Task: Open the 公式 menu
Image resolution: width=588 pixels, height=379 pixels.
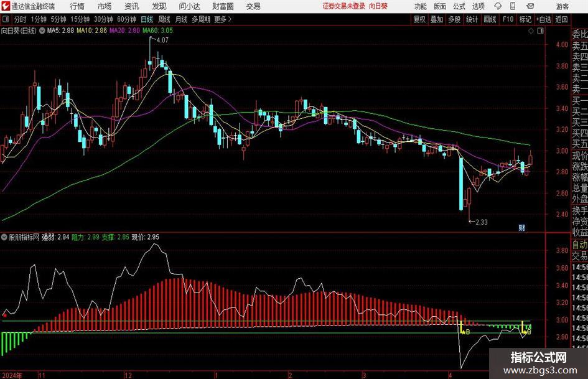Action: [x=459, y=6]
